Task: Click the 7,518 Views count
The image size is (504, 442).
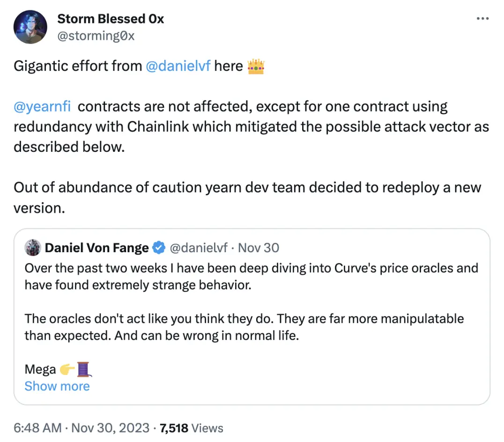Action: tap(191, 427)
